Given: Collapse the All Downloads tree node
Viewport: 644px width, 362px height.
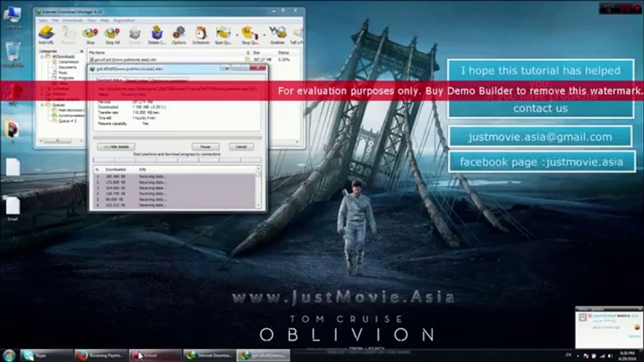Looking at the screenshot, I should click(42, 56).
